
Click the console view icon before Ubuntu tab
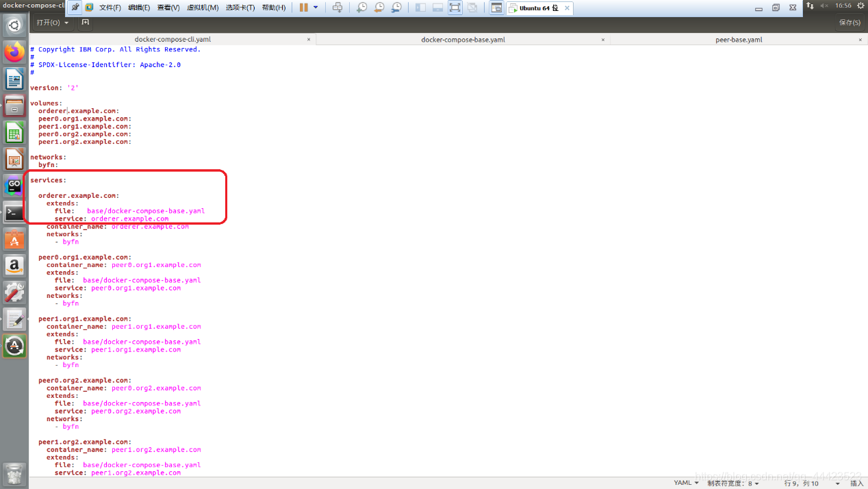pos(497,8)
